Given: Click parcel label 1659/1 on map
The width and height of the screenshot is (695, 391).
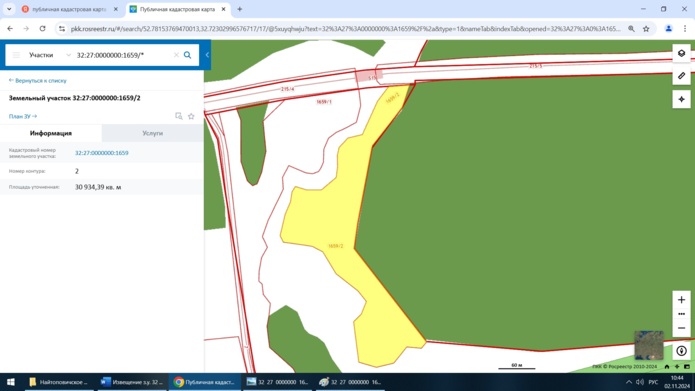Looking at the screenshot, I should [x=324, y=102].
